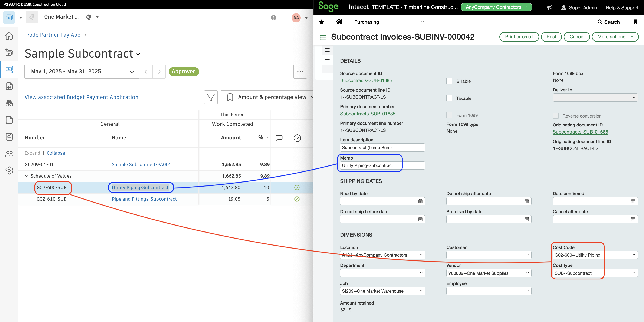The height and width of the screenshot is (322, 644).
Task: Open Home in Autodesk left sidebar
Action: click(9, 36)
